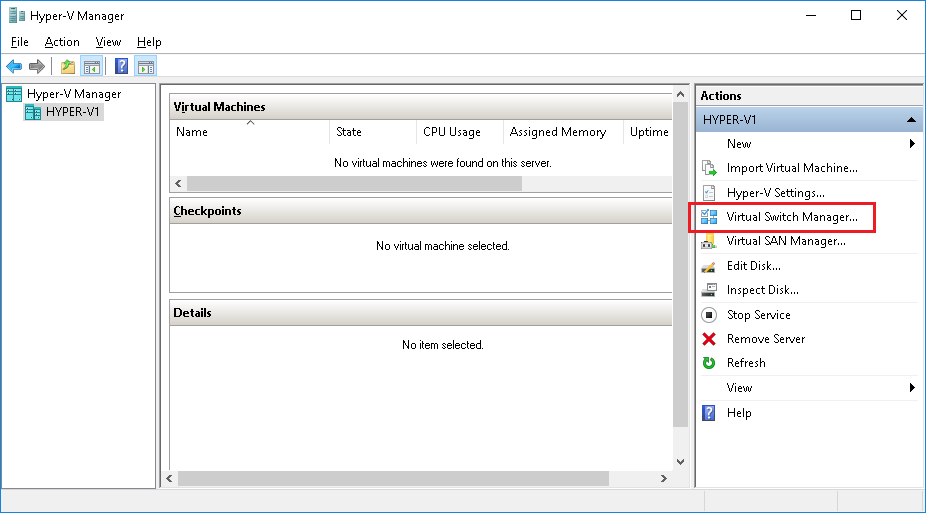This screenshot has width=926, height=513.
Task: Open the File menu
Action: tap(19, 42)
